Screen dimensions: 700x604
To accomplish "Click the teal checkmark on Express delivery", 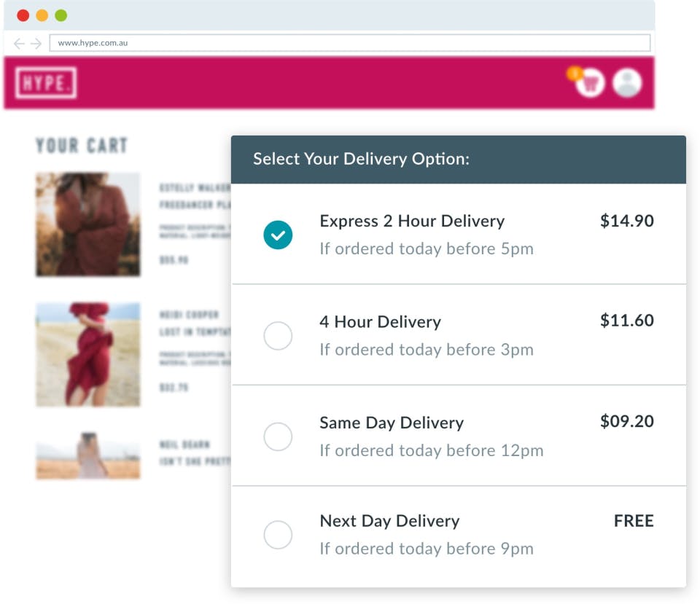I will click(278, 235).
